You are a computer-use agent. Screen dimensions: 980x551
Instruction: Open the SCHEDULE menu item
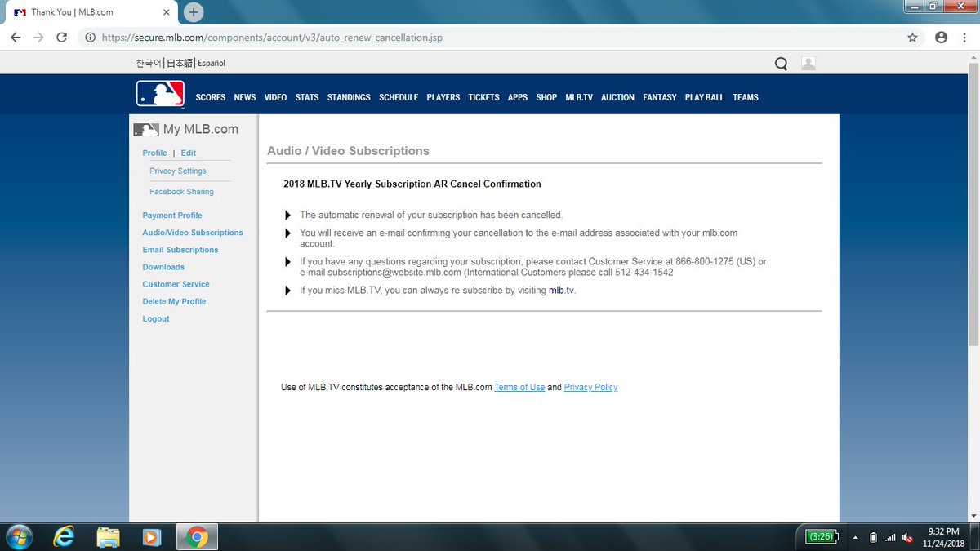(x=399, y=97)
